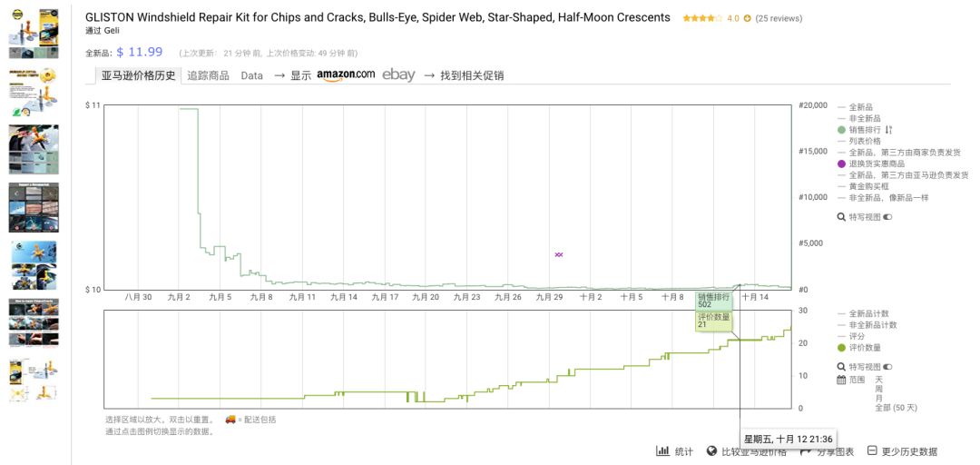
Task: Select the 周 range option
Action: pyautogui.click(x=878, y=389)
